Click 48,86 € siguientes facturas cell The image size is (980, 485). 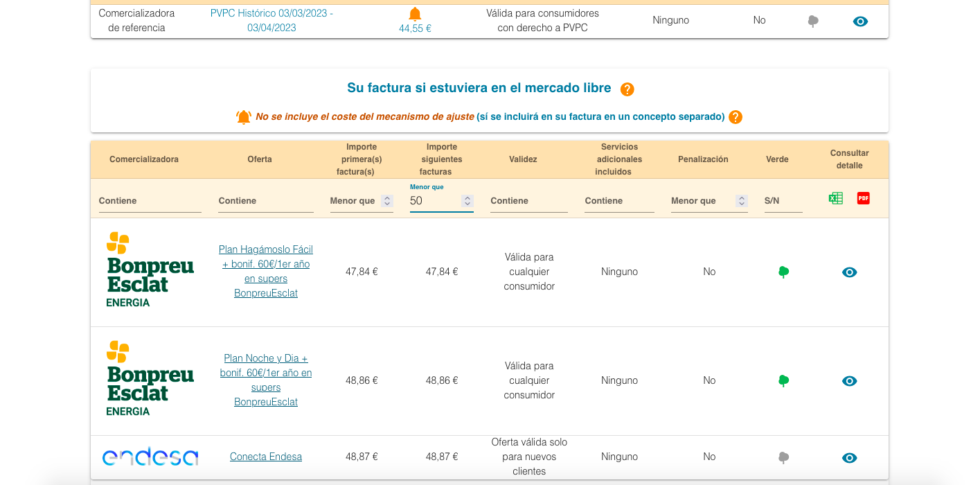pos(442,380)
